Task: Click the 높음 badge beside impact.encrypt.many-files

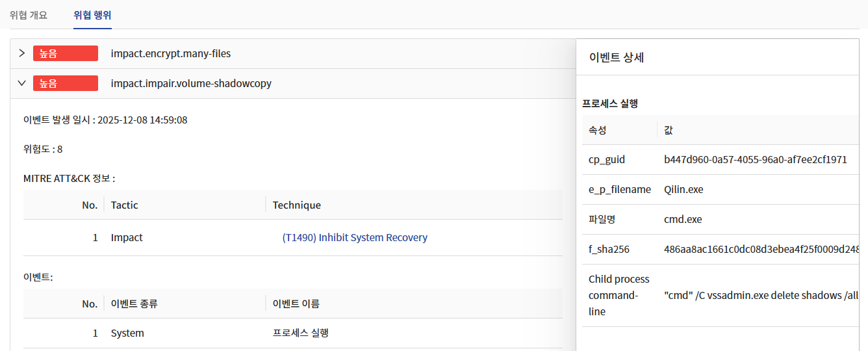Action: 65,53
